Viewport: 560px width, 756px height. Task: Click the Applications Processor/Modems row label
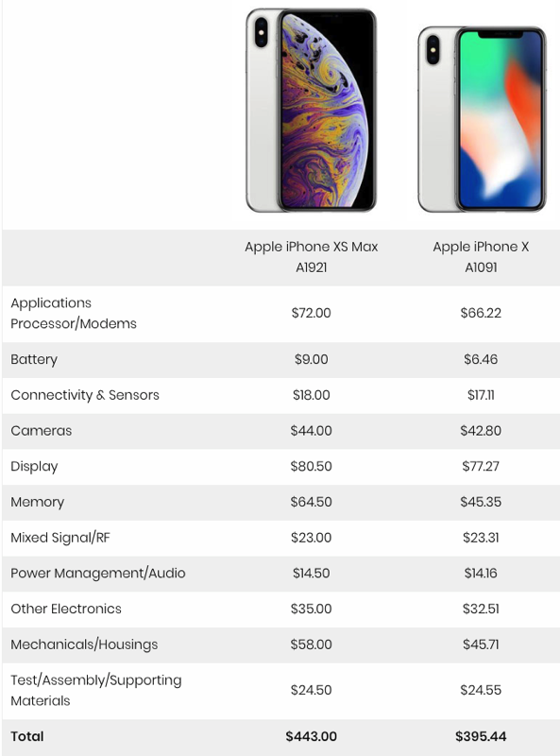click(x=74, y=314)
